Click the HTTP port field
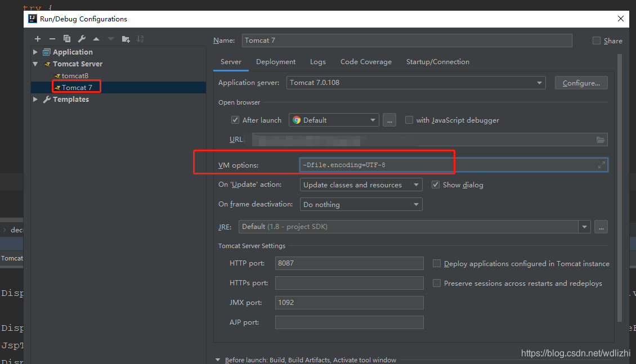Image resolution: width=636 pixels, height=364 pixels. point(349,263)
